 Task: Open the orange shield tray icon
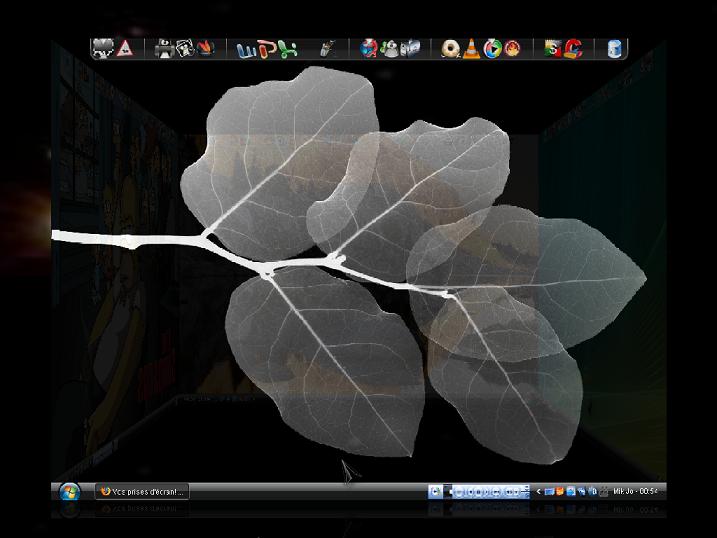[559, 492]
